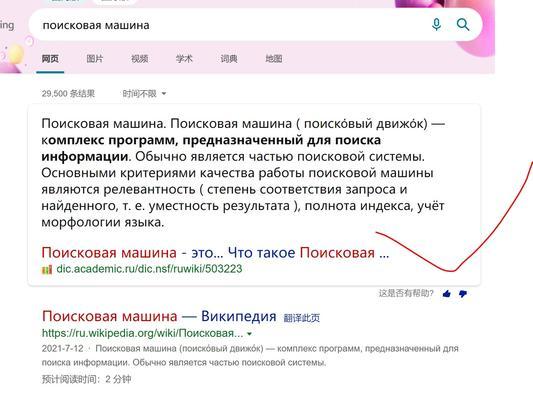533x400 pixels.
Task: Click the thumbs down feedback icon
Action: (463, 294)
